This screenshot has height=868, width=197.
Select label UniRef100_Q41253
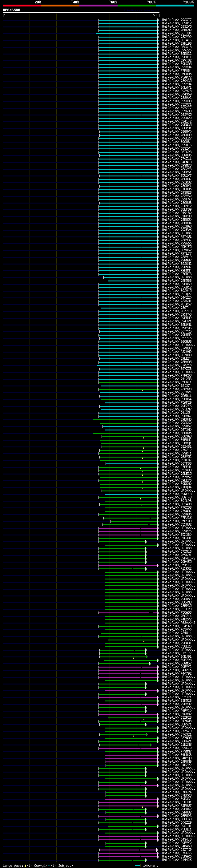tap(177, 379)
